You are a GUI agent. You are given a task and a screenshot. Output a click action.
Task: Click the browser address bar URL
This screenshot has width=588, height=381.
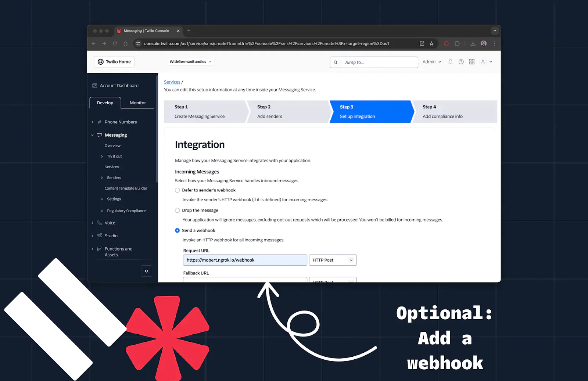[x=266, y=43]
